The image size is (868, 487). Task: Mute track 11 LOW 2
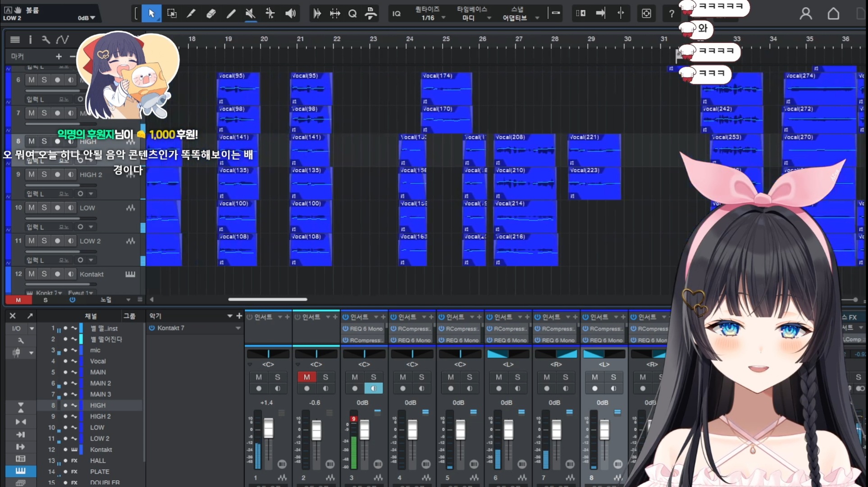31,241
